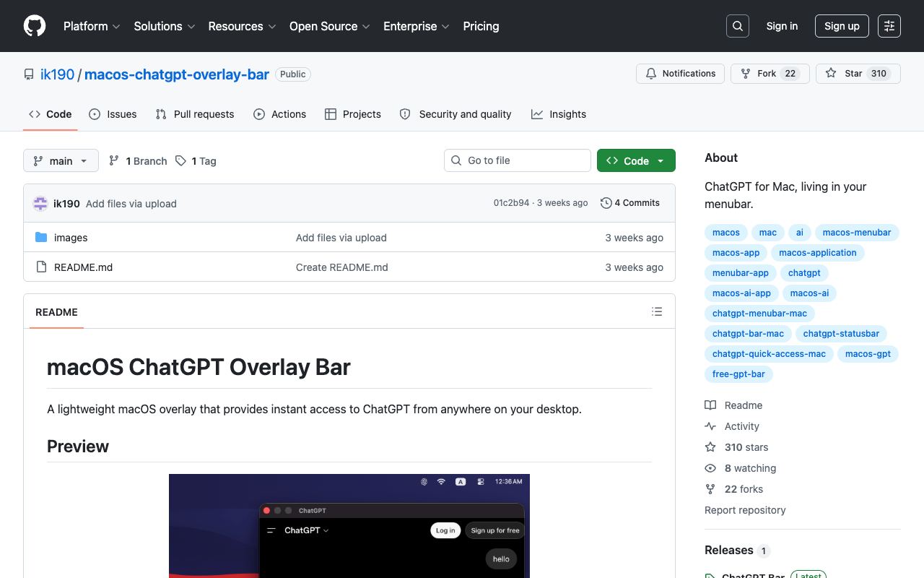The width and height of the screenshot is (924, 578).
Task: Click the Sign up button
Action: [842, 26]
